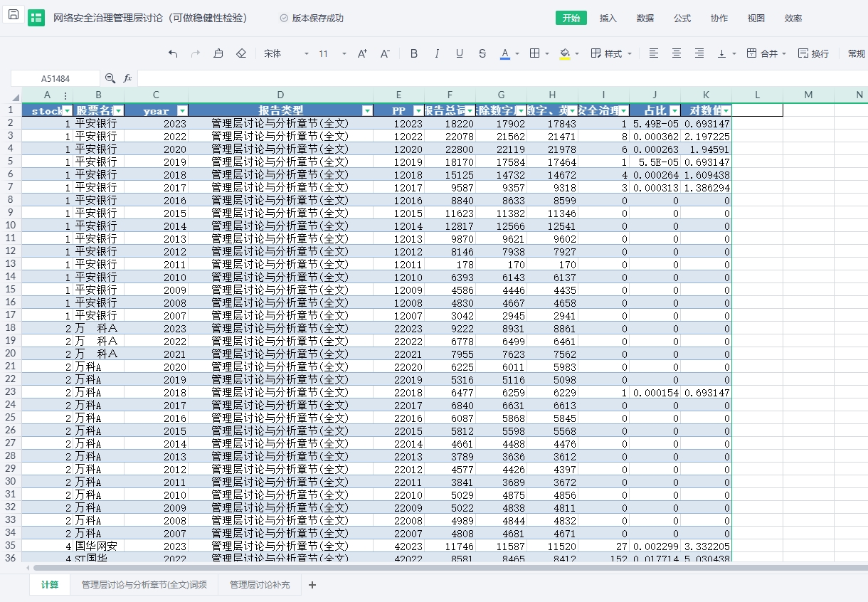Click the clear formatting eraser icon
This screenshot has width=868, height=602.
click(x=241, y=53)
